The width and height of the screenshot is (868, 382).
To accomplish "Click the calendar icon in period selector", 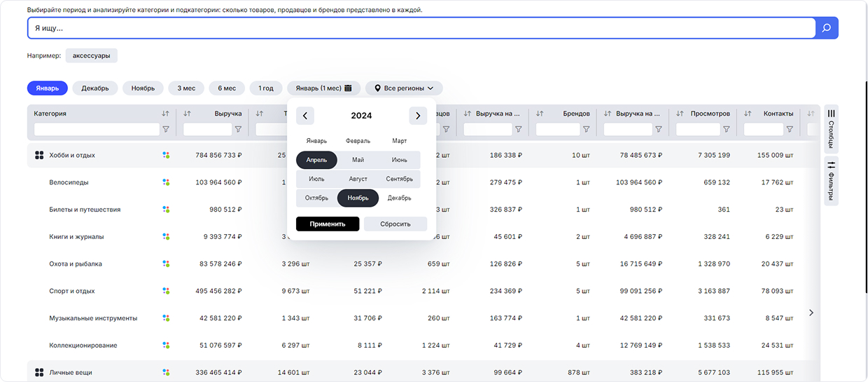I will pos(348,88).
